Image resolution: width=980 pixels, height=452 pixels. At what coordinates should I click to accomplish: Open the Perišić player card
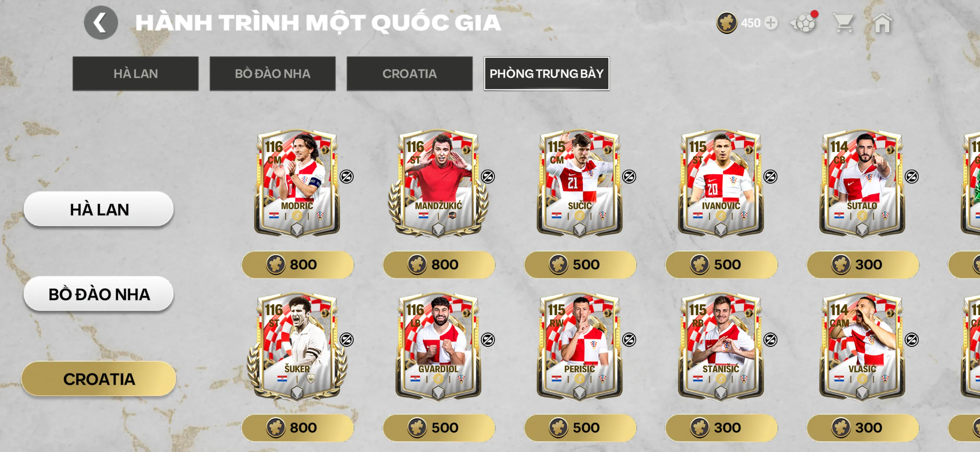(579, 347)
